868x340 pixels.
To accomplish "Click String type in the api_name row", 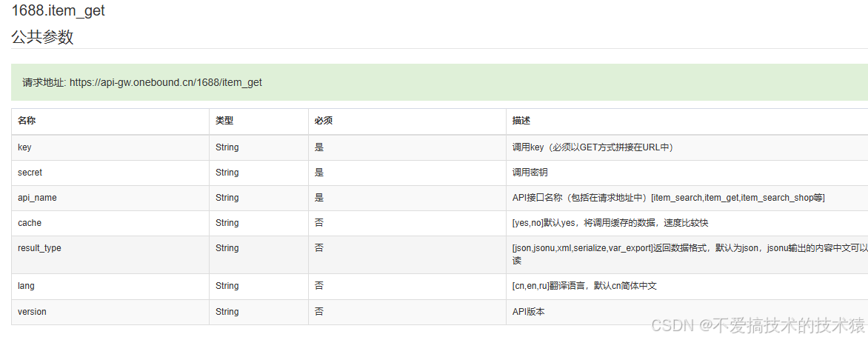I will pos(227,198).
